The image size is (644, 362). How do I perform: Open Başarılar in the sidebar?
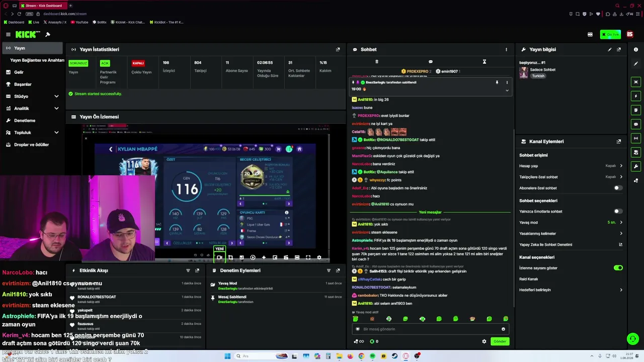pos(33,84)
